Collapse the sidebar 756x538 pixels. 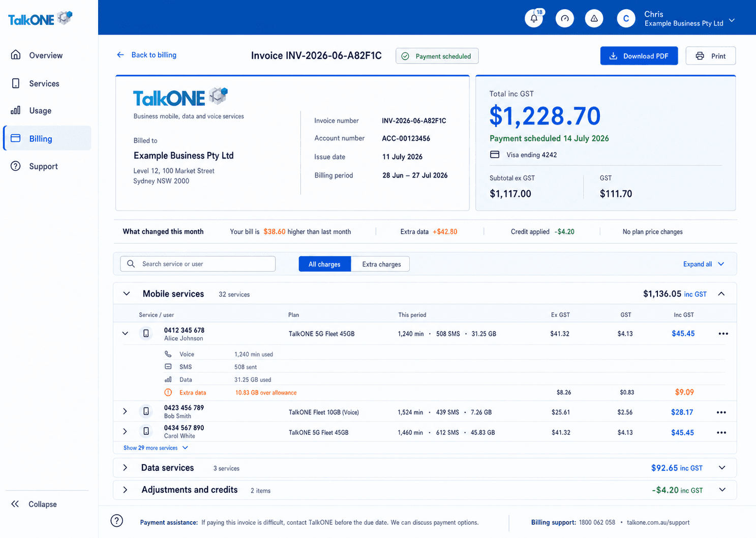tap(34, 504)
